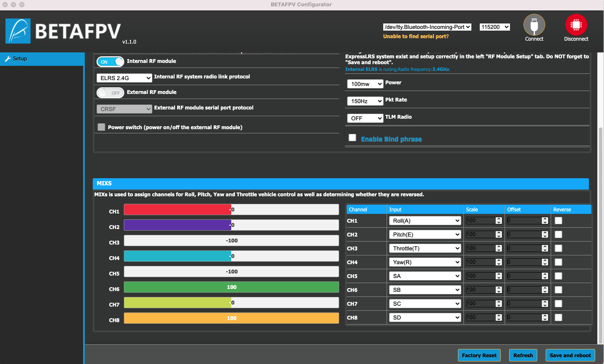
Task: Check Reverse for CH4
Action: coord(558,262)
